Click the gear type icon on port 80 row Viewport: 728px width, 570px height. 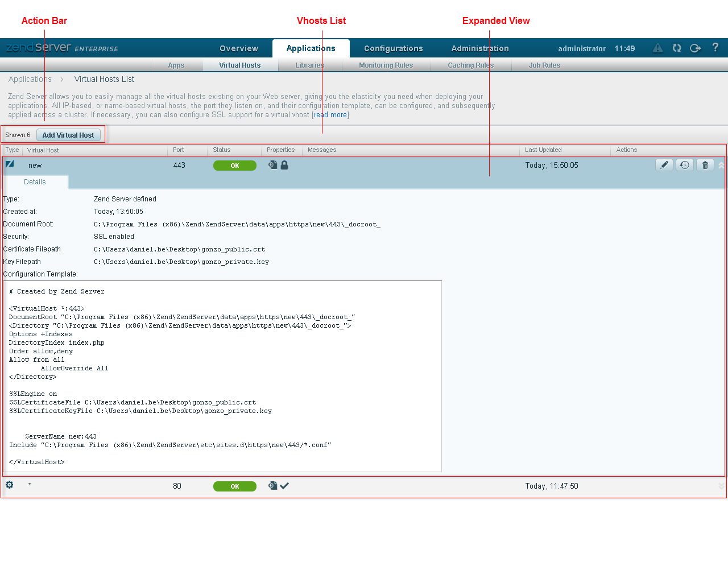pyautogui.click(x=10, y=485)
